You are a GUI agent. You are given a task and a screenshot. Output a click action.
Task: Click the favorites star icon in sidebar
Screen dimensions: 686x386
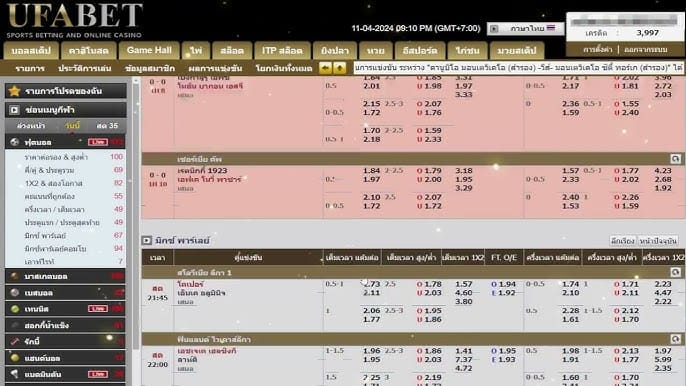pos(14,91)
